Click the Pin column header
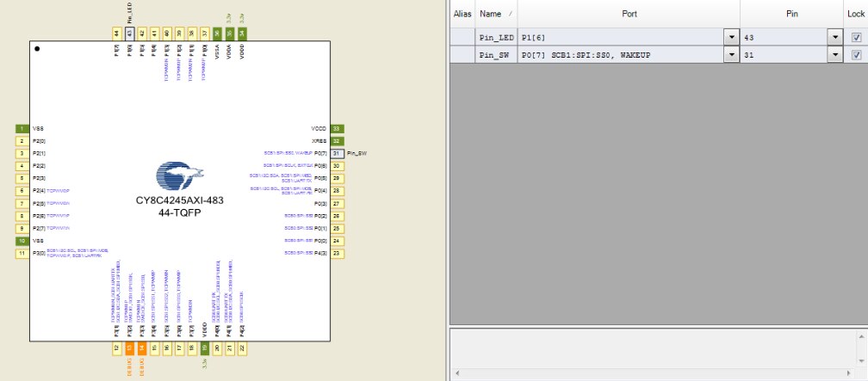Image resolution: width=868 pixels, height=381 pixels. tap(792, 14)
